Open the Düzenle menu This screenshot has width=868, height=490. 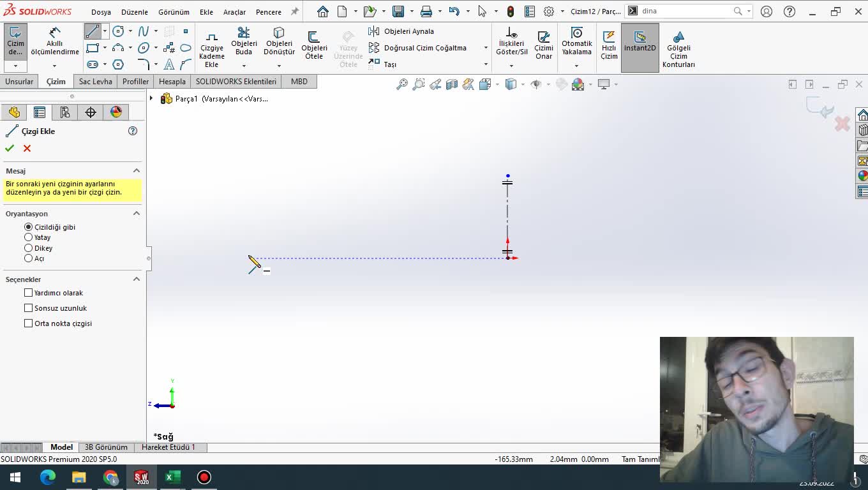(x=135, y=12)
